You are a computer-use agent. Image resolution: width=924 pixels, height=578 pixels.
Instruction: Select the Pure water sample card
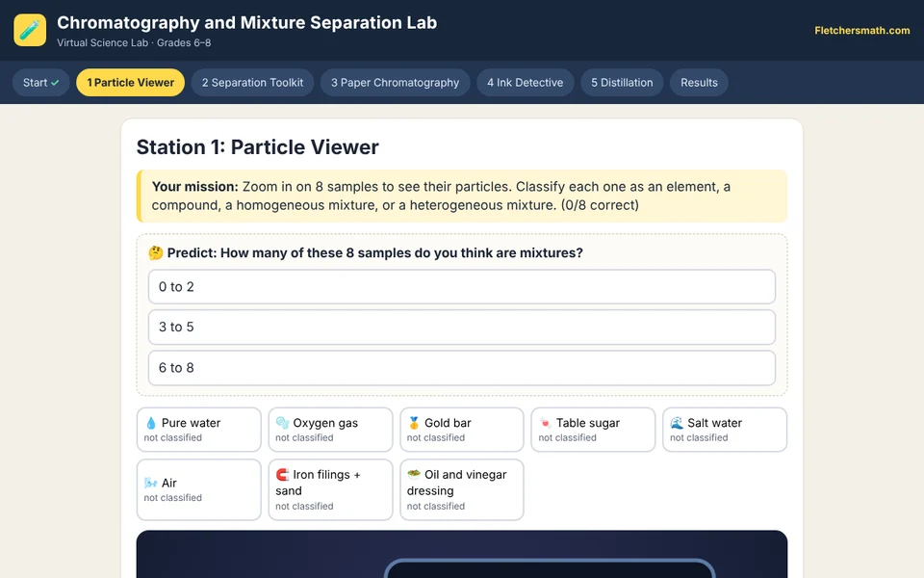(x=198, y=430)
